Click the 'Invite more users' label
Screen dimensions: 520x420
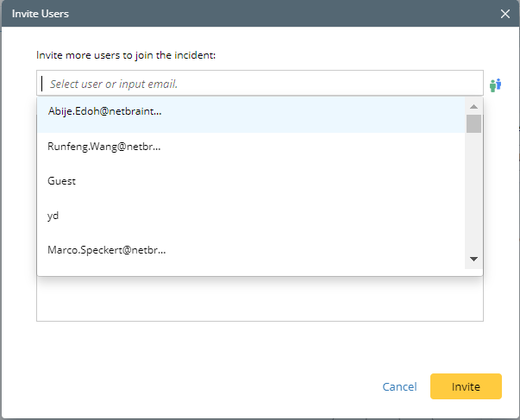point(125,55)
